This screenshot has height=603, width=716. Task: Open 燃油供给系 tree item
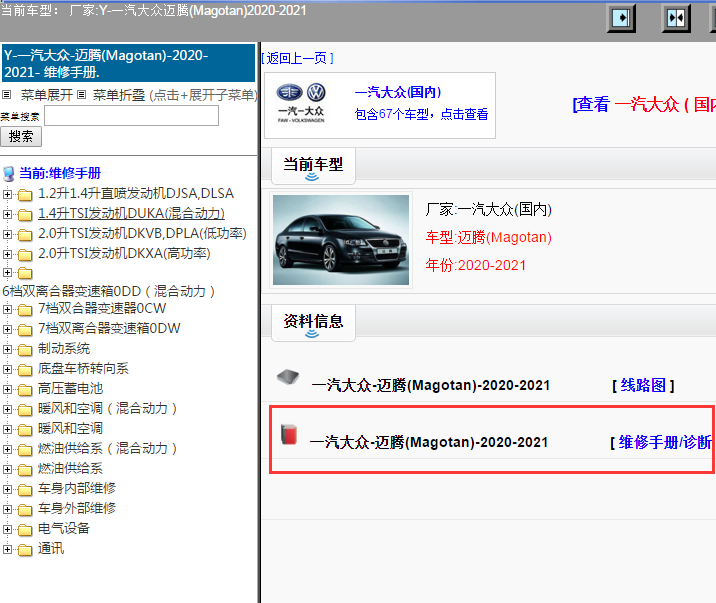point(70,468)
